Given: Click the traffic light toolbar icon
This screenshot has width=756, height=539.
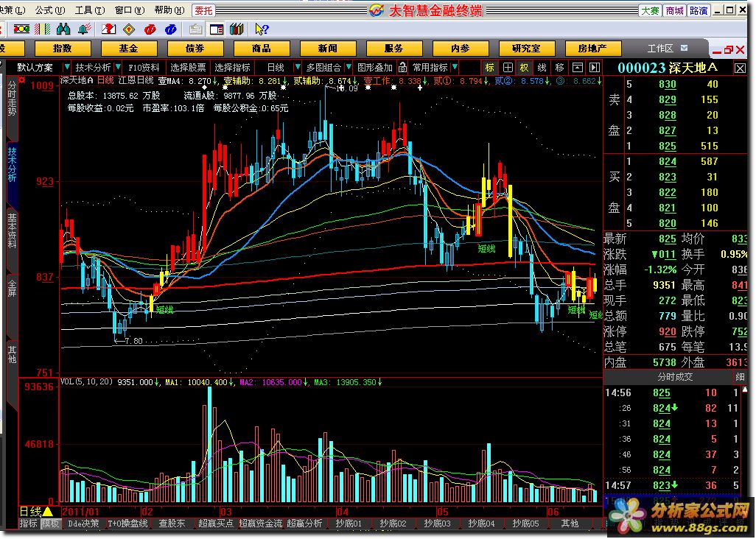Looking at the screenshot, I should click(x=21, y=29).
